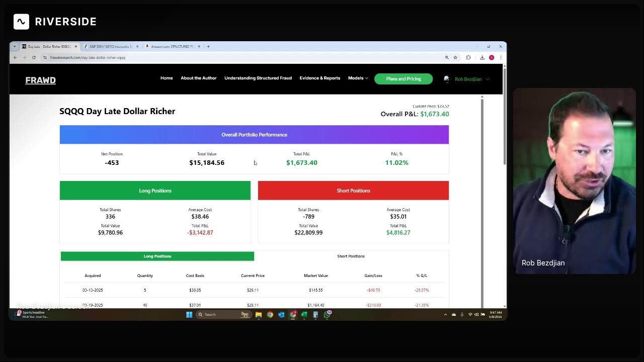
Task: Click the taskbar Search box
Action: pyautogui.click(x=224, y=315)
